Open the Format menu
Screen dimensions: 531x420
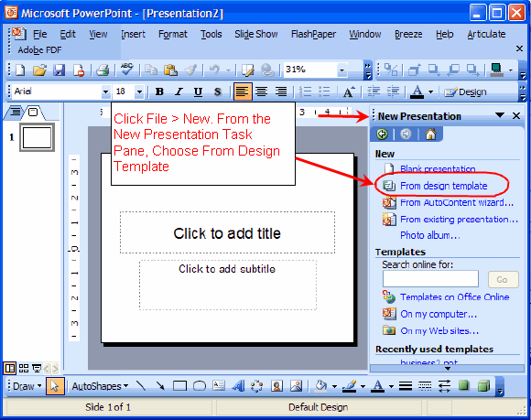173,34
